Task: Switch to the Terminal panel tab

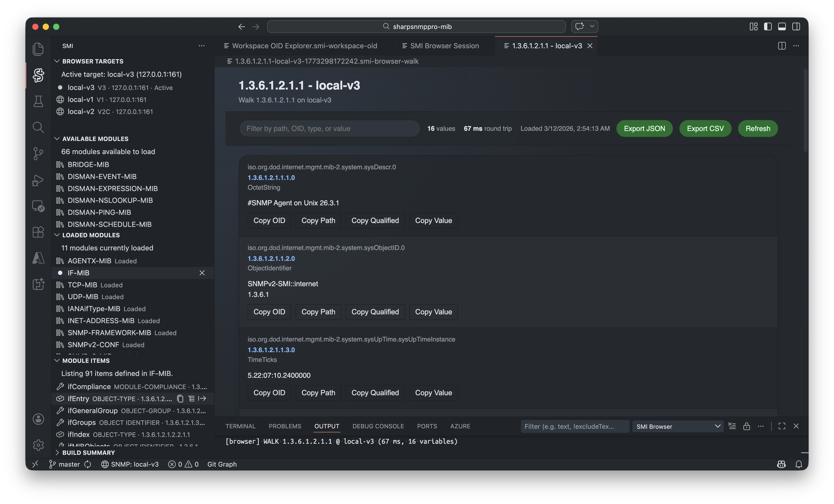Action: (x=240, y=426)
